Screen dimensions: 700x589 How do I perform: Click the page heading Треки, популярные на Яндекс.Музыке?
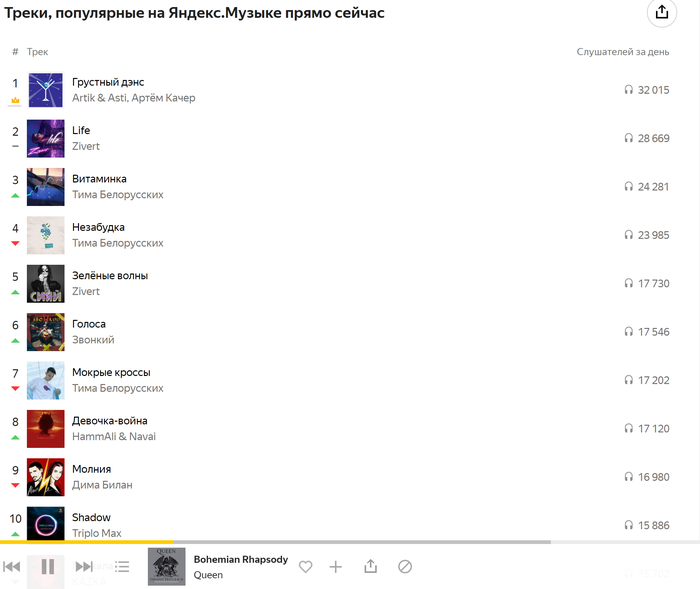[194, 13]
